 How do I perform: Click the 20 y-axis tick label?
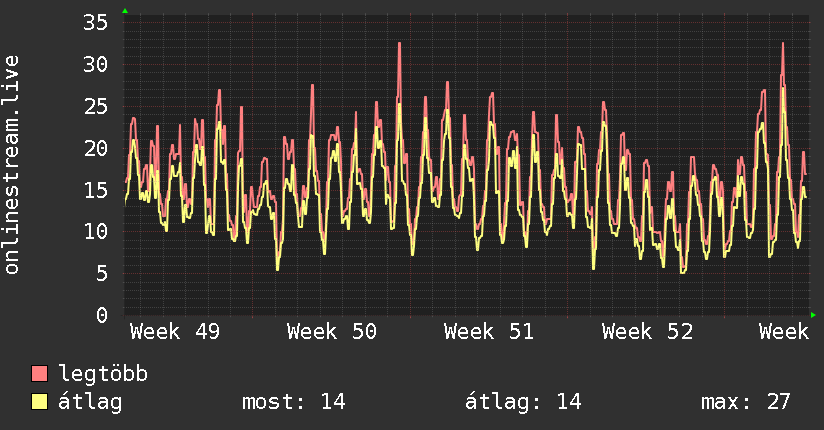point(95,148)
